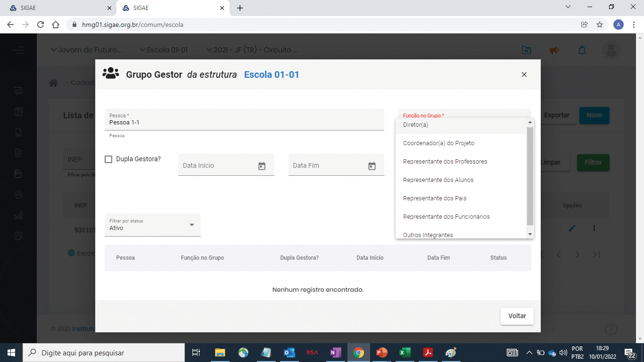The image size is (644, 362).
Task: Select Representante dos Pais option
Action: click(x=461, y=198)
